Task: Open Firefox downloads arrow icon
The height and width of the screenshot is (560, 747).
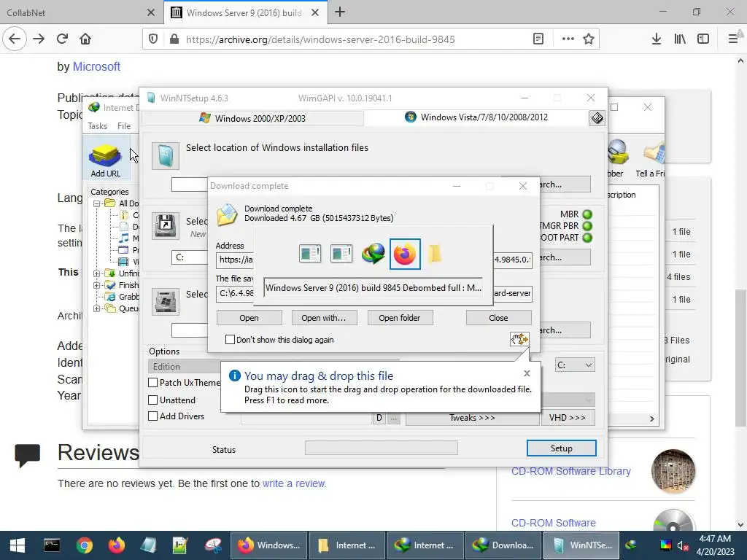Action: tap(656, 39)
